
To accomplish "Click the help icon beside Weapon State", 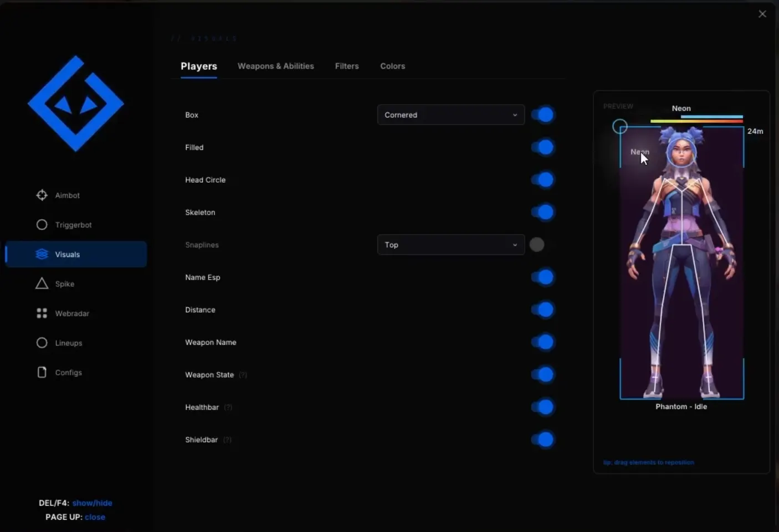I will click(x=243, y=375).
